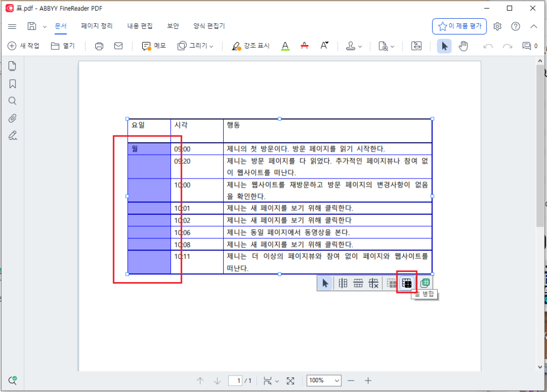This screenshot has width=547, height=392.
Task: Click the 새 작업 button
Action: 23,46
